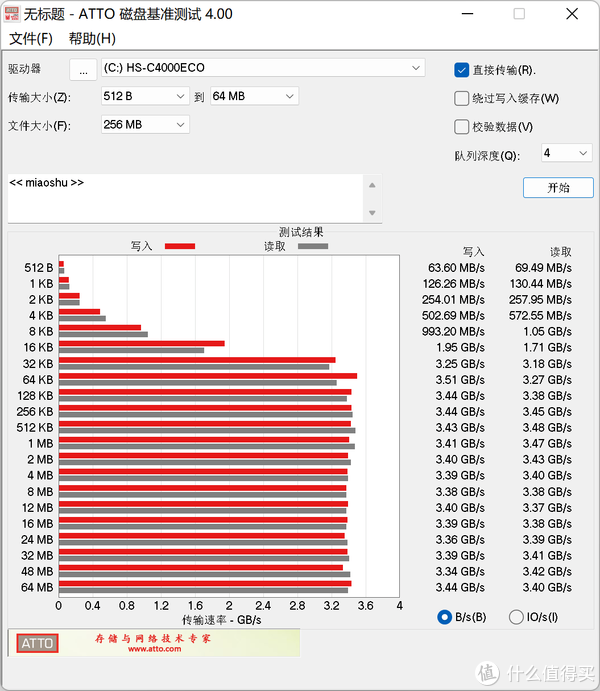Select the B/s(B) radio button
Image resolution: width=600 pixels, height=691 pixels.
point(444,617)
